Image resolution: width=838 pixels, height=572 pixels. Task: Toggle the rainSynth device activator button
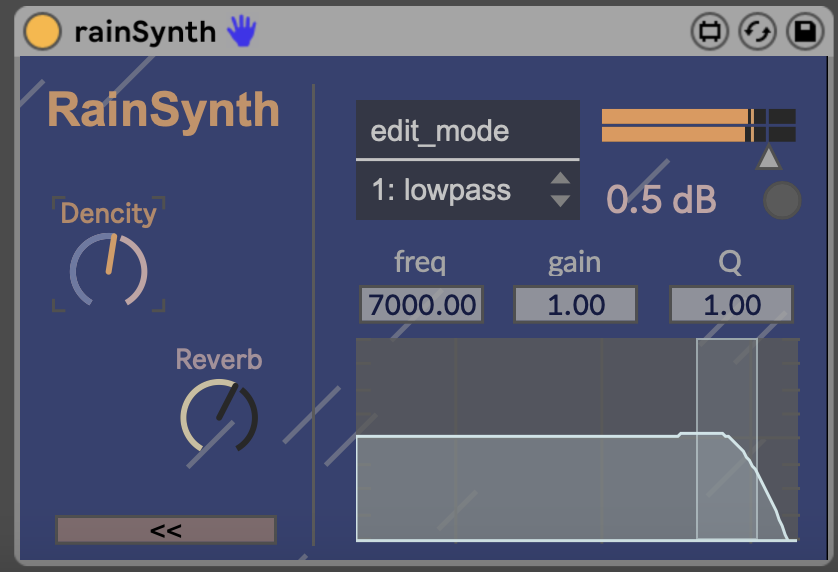tap(42, 31)
